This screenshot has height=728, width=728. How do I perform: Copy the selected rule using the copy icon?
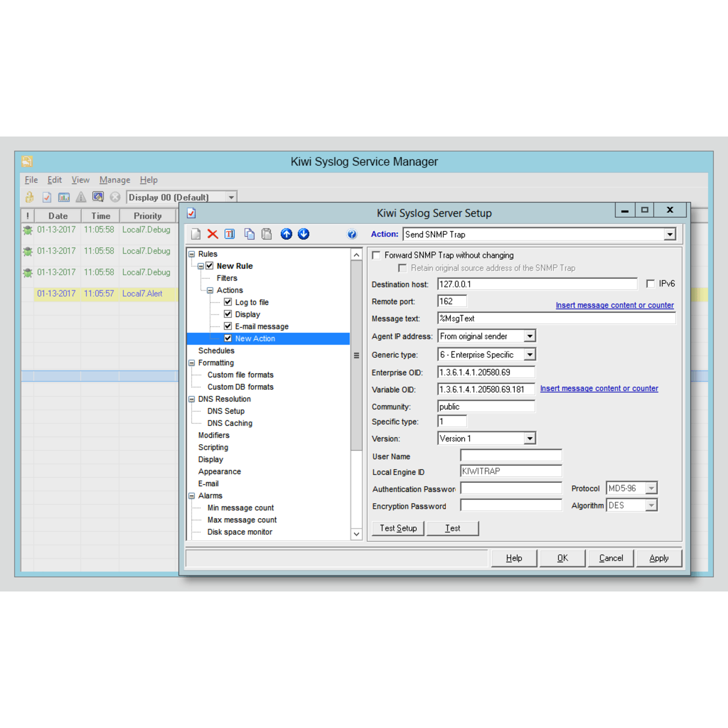click(249, 234)
